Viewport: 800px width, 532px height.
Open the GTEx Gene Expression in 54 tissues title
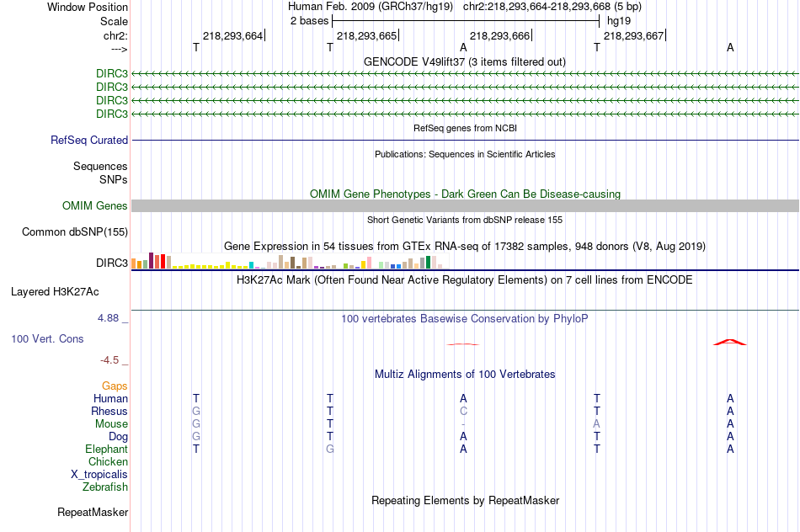(465, 247)
